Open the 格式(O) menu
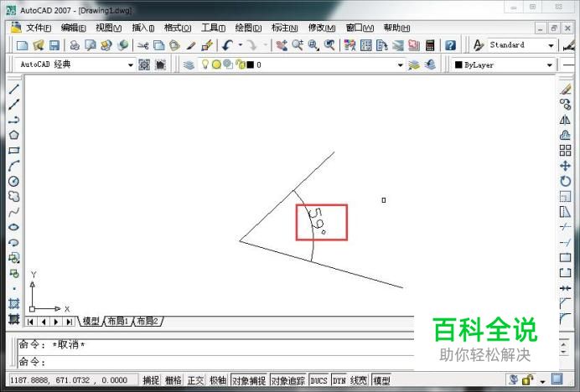 pos(178,28)
